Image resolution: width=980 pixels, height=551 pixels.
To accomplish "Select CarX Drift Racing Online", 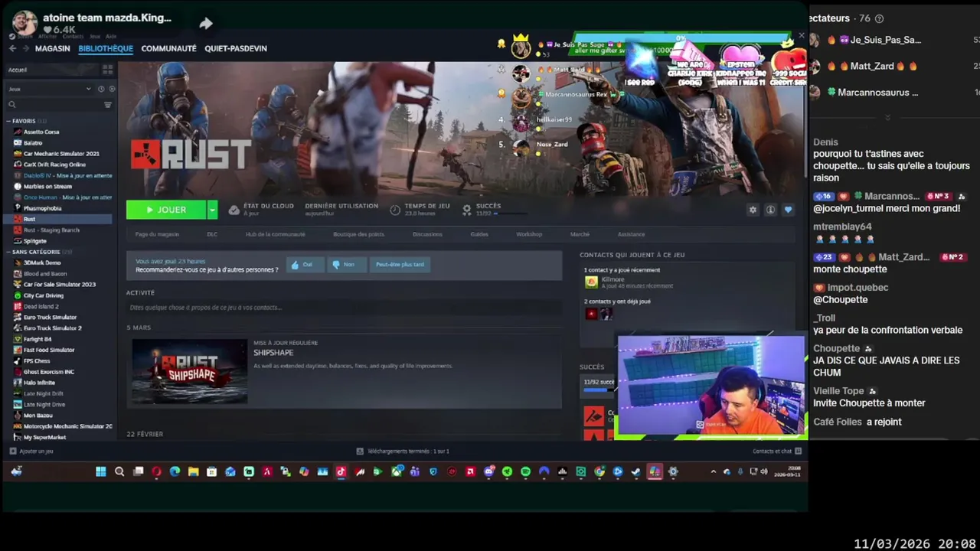I will (54, 165).
